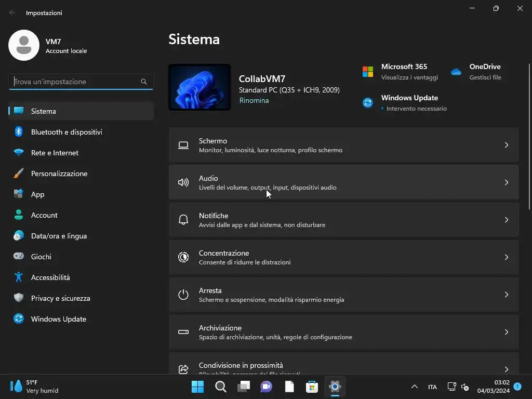Open Task View on the taskbar
This screenshot has height=399, width=532.
[243, 387]
